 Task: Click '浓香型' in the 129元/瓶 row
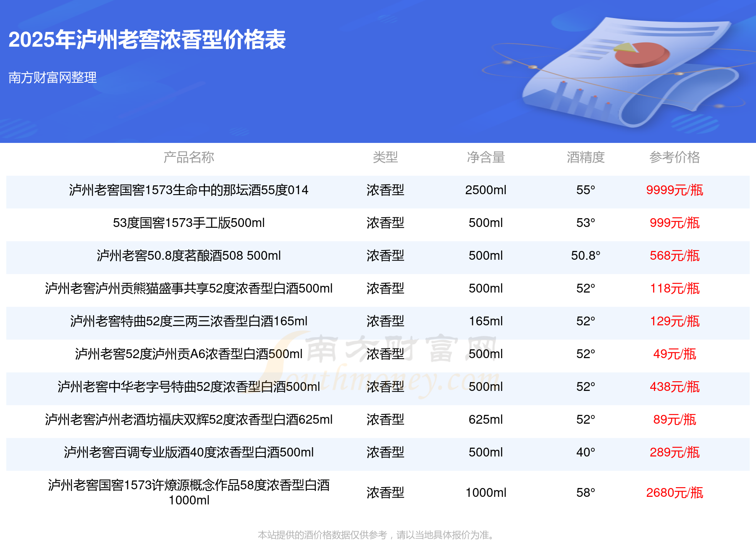click(x=386, y=321)
